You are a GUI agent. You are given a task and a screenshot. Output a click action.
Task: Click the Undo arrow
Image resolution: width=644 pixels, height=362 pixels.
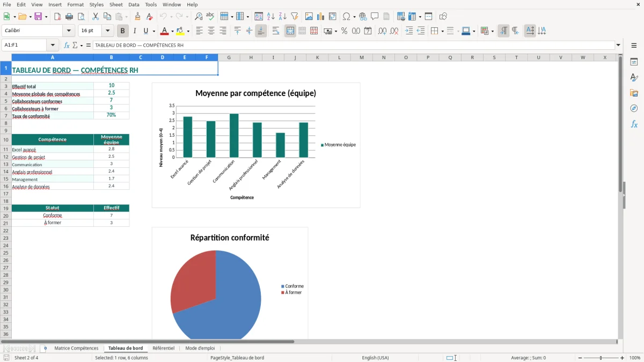tap(164, 17)
